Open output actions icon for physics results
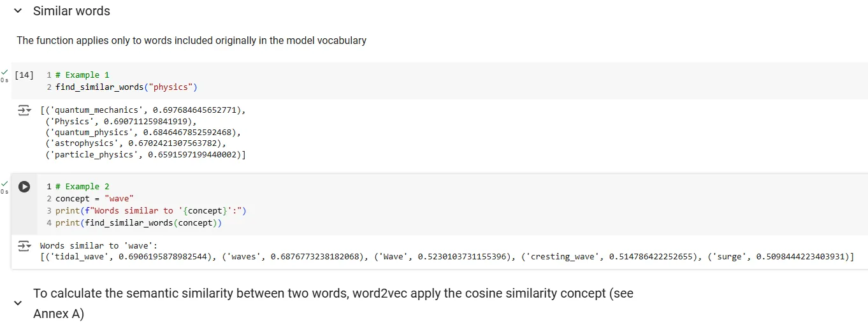The width and height of the screenshot is (868, 325). pyautogui.click(x=24, y=111)
